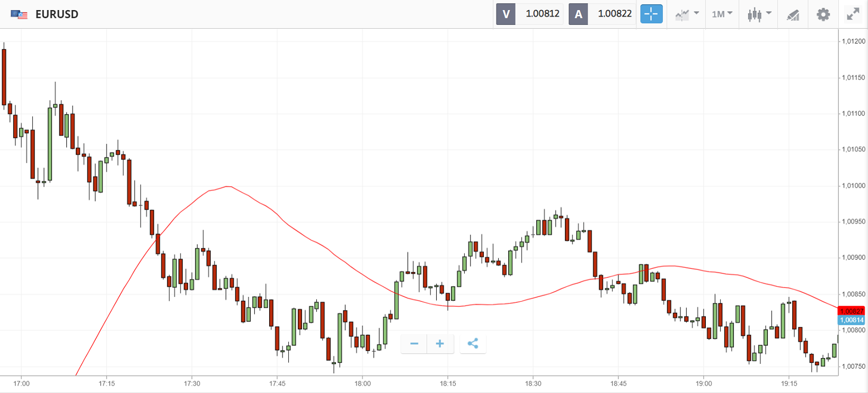Open the compare instruments dropdown
Viewport: 868px width, 393px height.
pyautogui.click(x=687, y=14)
